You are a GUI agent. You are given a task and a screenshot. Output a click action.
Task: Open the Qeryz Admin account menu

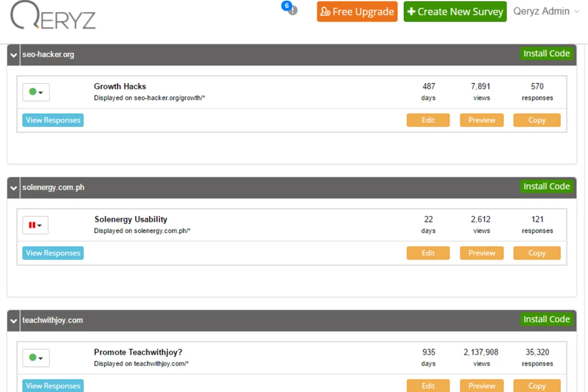click(545, 11)
